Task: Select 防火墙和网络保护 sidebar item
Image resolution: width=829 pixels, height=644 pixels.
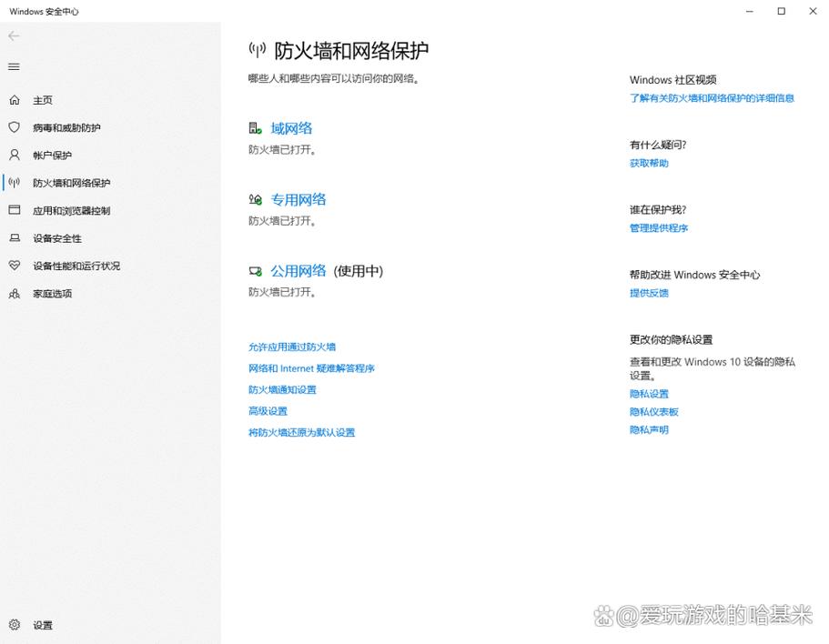Action: (71, 183)
